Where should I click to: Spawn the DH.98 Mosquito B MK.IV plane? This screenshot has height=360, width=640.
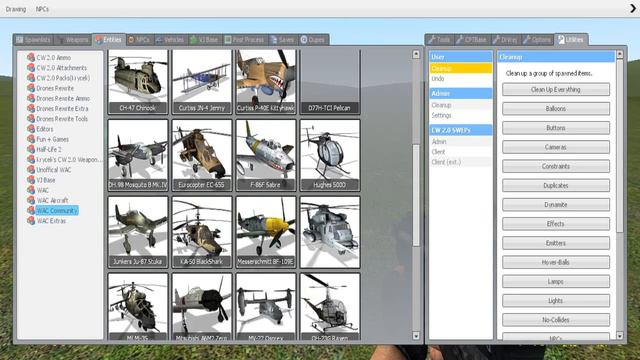(x=138, y=155)
